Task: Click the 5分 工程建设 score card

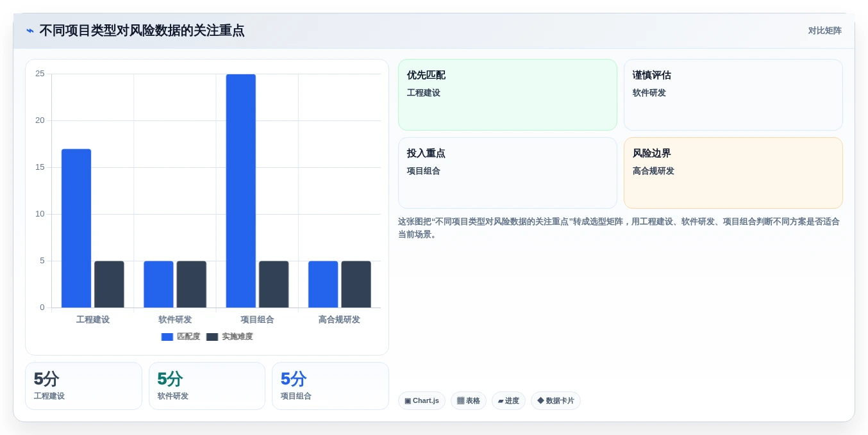Action: [x=83, y=386]
